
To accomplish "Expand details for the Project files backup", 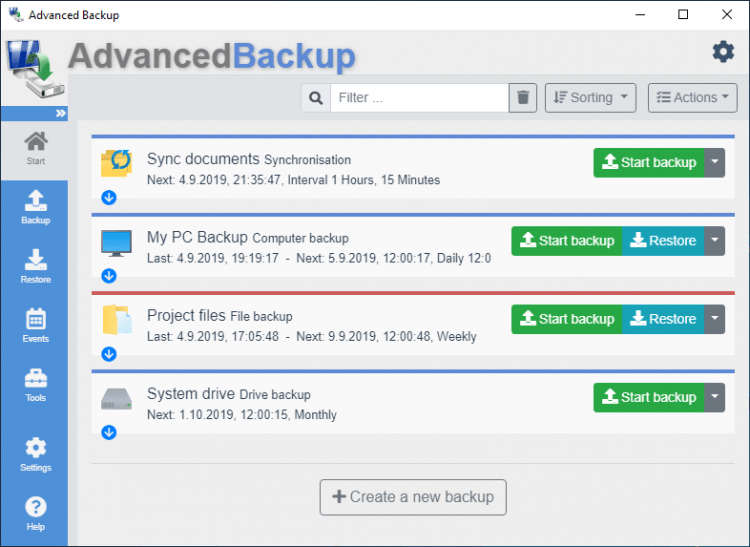I will point(109,354).
